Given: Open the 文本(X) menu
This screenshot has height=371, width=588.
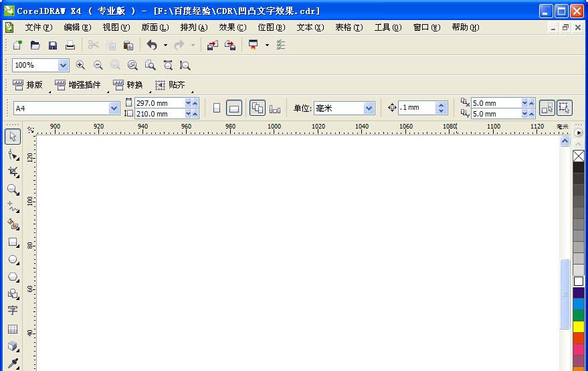Looking at the screenshot, I should pyautogui.click(x=310, y=27).
